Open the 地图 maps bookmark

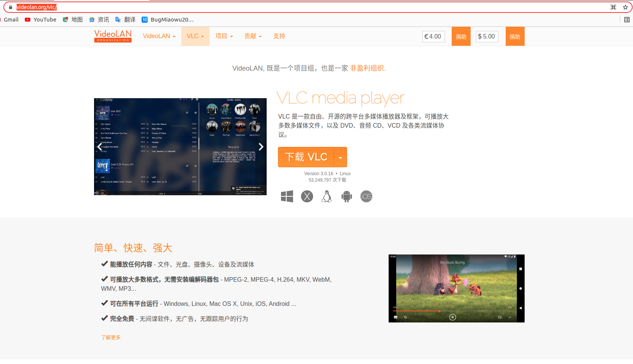coord(73,20)
